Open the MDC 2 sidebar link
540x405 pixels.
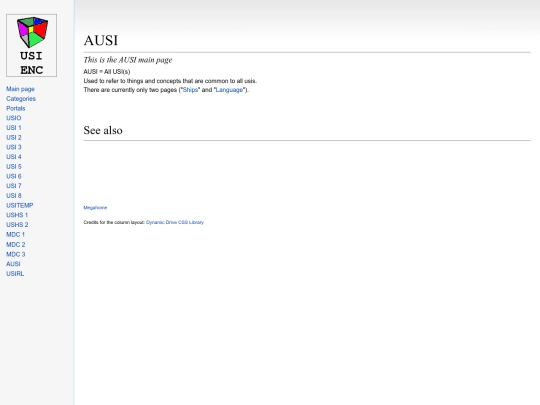[15, 245]
